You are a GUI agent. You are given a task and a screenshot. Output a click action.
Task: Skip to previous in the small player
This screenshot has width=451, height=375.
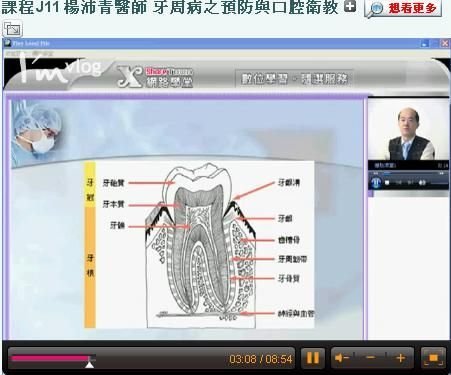tap(399, 183)
